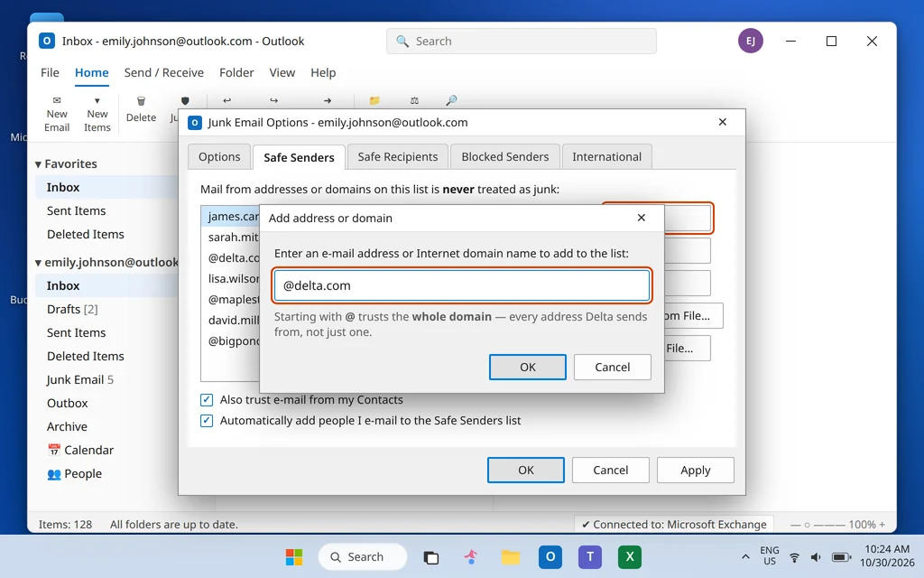This screenshot has height=578, width=924.
Task: Switch to the Safe Recipients tab
Action: 398,157
